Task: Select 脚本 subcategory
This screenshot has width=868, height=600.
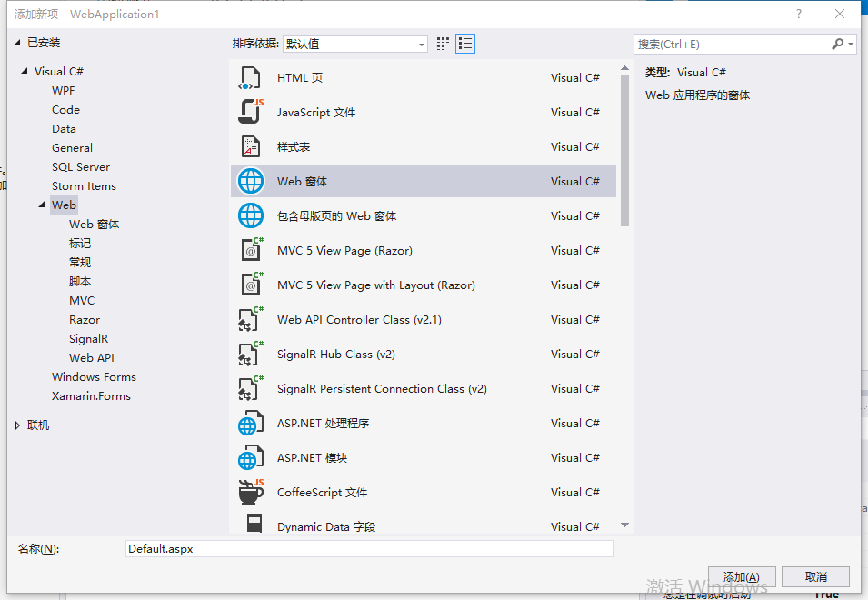Action: [80, 281]
